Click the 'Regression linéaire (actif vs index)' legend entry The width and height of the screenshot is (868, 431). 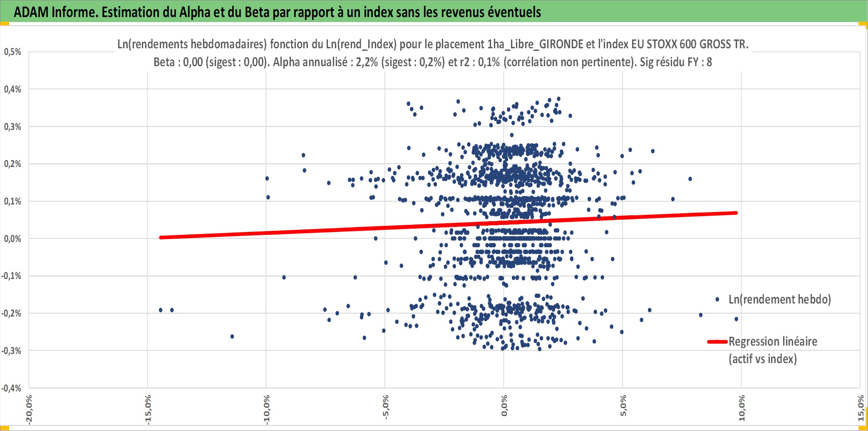click(x=762, y=350)
